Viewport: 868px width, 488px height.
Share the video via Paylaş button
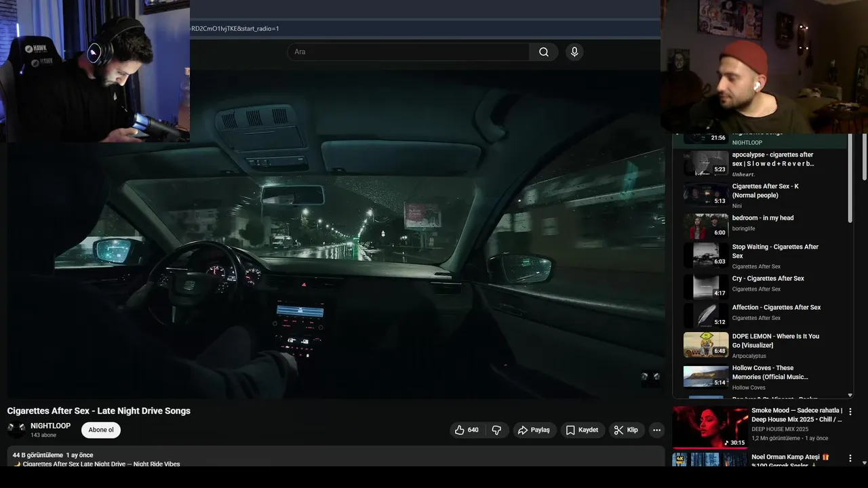coord(534,430)
